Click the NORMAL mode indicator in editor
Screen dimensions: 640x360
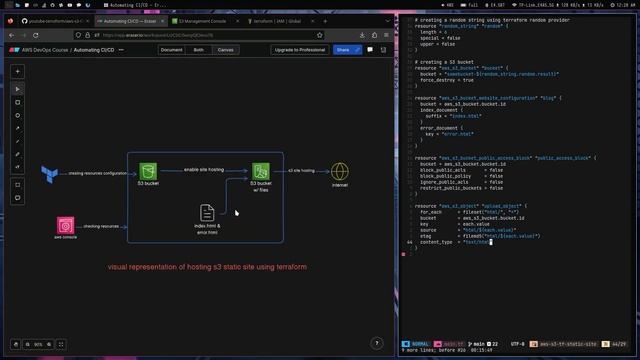pyautogui.click(x=416, y=344)
